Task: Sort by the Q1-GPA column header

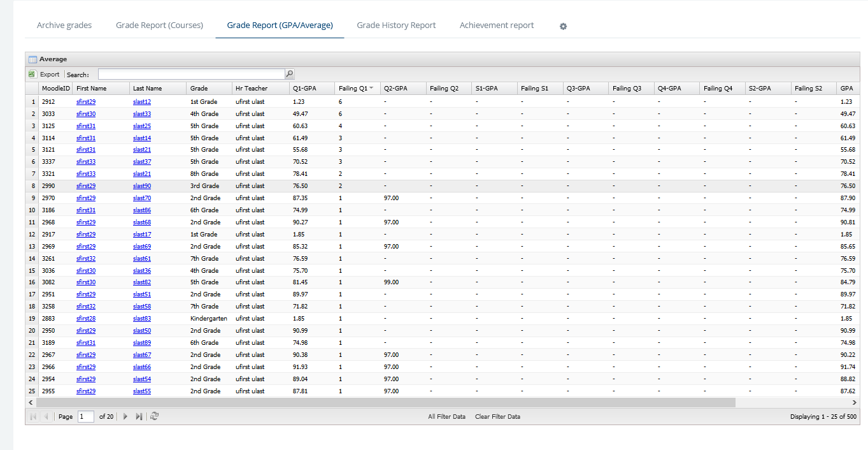Action: [304, 89]
